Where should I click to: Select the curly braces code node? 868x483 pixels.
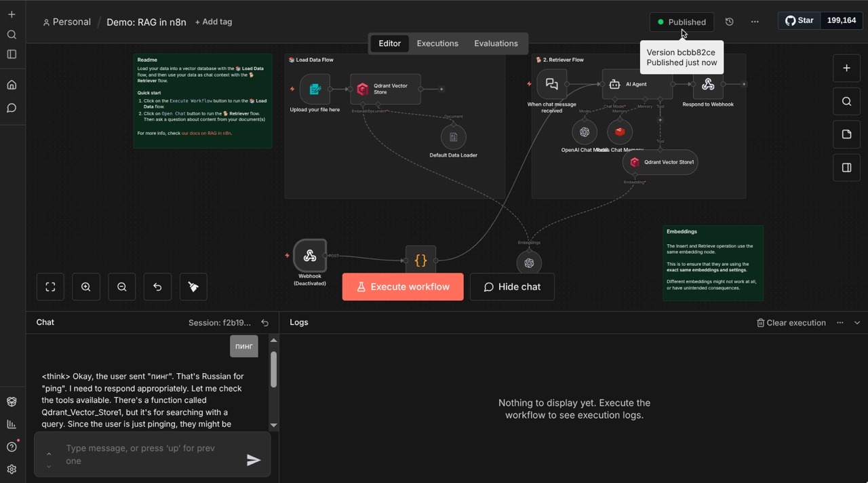point(420,260)
